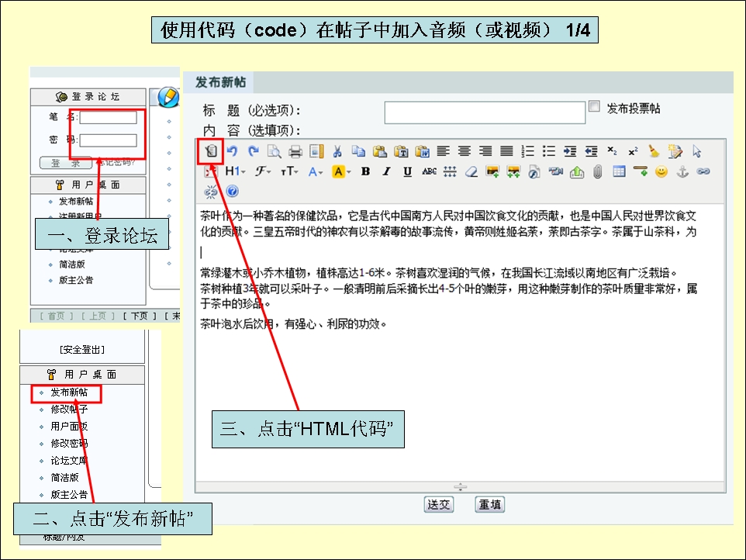Insert a bulleted list
This screenshot has width=746, height=560.
pyautogui.click(x=549, y=151)
